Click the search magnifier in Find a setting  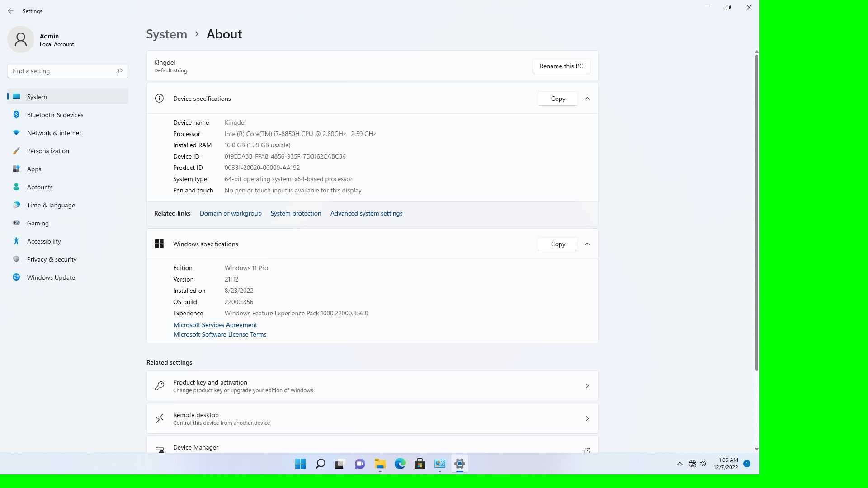(120, 71)
